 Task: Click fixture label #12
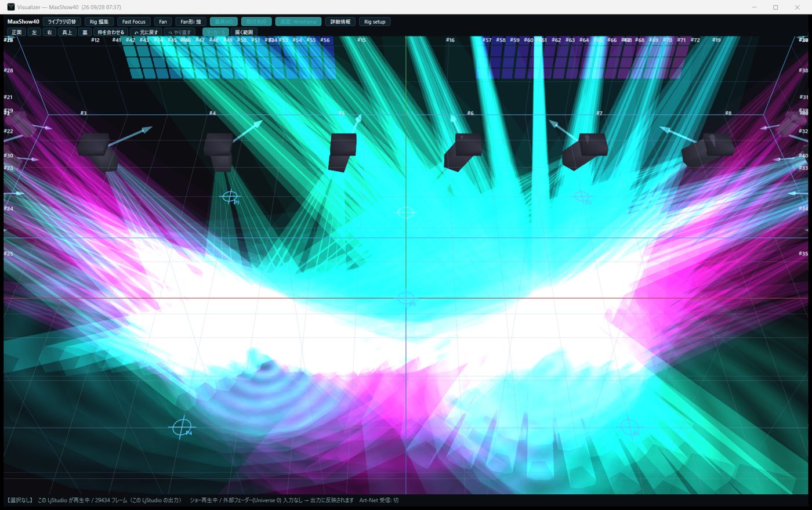click(x=95, y=40)
